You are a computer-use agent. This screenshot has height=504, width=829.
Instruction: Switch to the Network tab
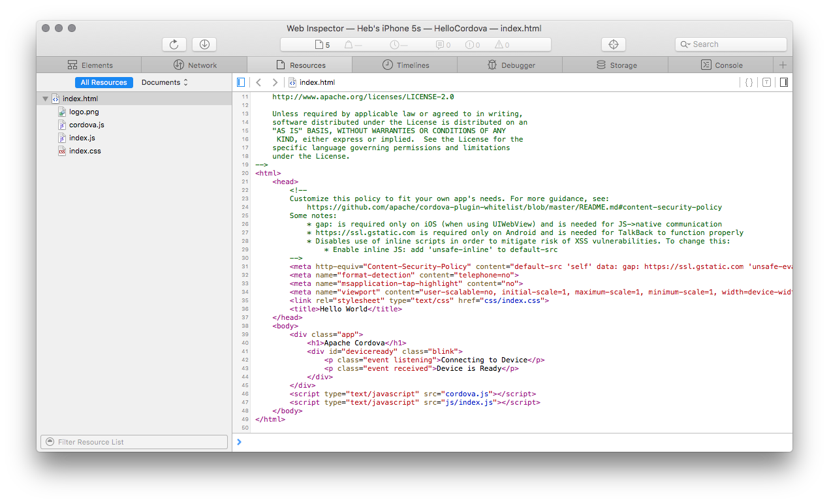195,65
